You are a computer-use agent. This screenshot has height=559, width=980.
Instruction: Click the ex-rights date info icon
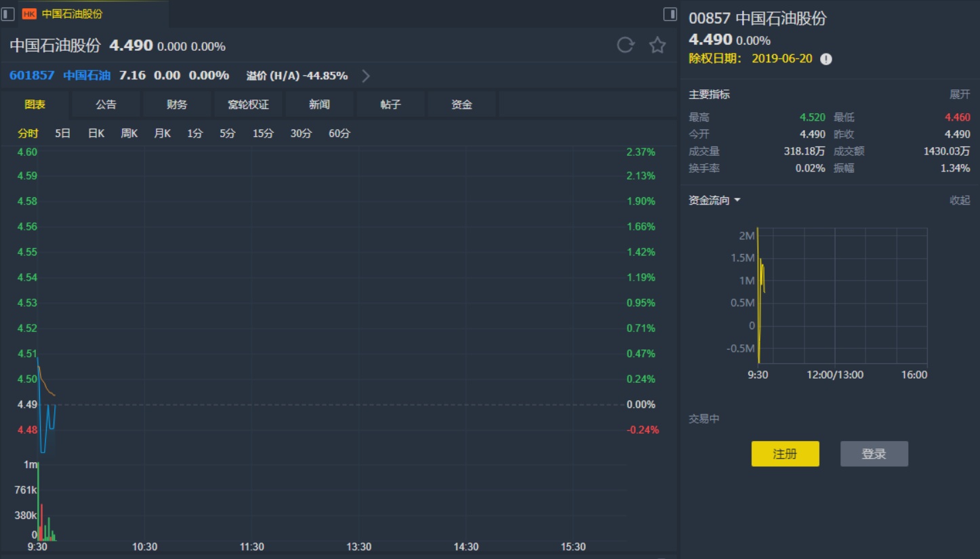click(825, 59)
